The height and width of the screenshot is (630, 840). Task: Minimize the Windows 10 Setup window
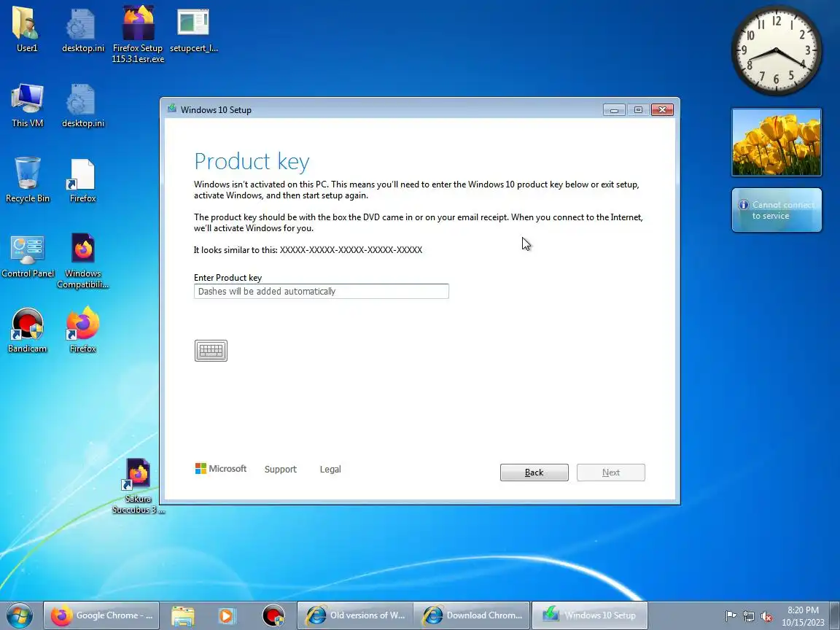[614, 110]
